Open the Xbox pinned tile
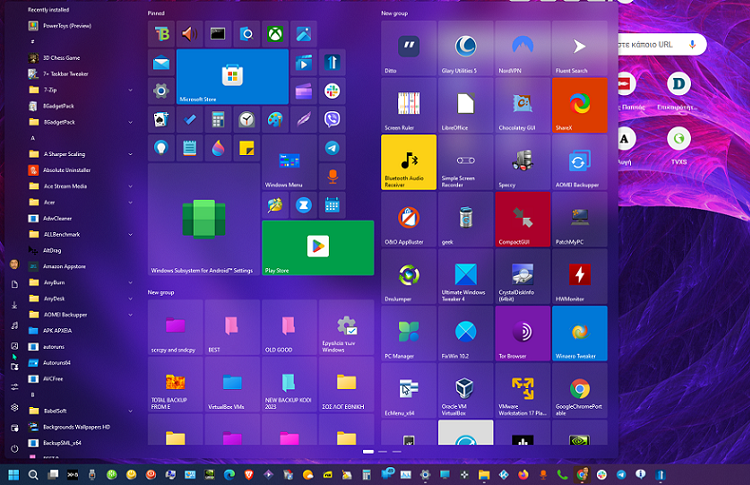This screenshot has width=750, height=485. pos(275,34)
